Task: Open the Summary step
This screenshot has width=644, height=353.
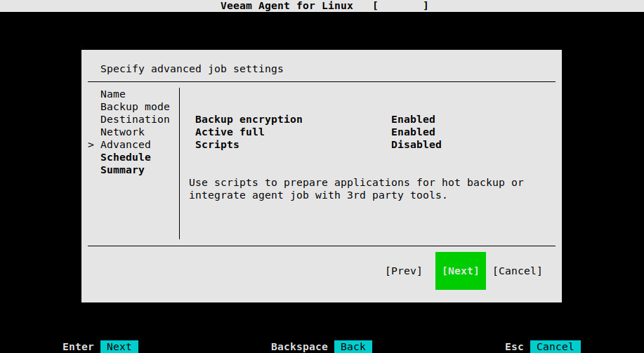Action: (x=122, y=170)
